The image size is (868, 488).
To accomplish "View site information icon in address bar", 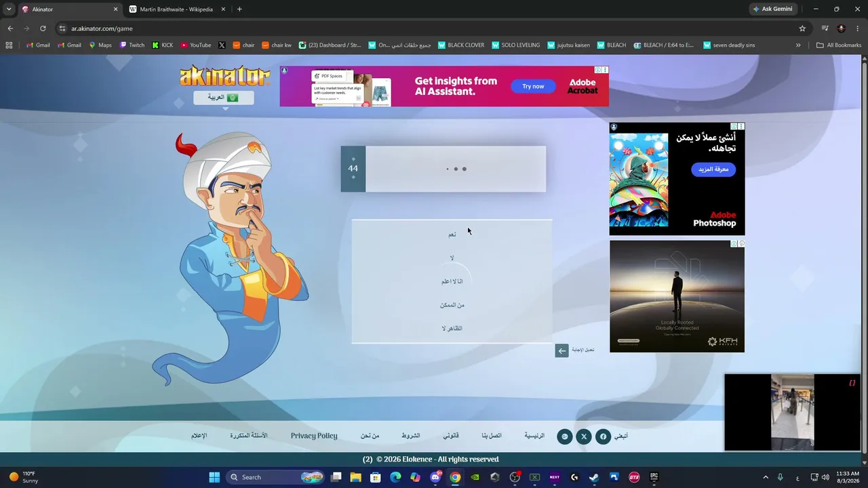I will [x=62, y=28].
